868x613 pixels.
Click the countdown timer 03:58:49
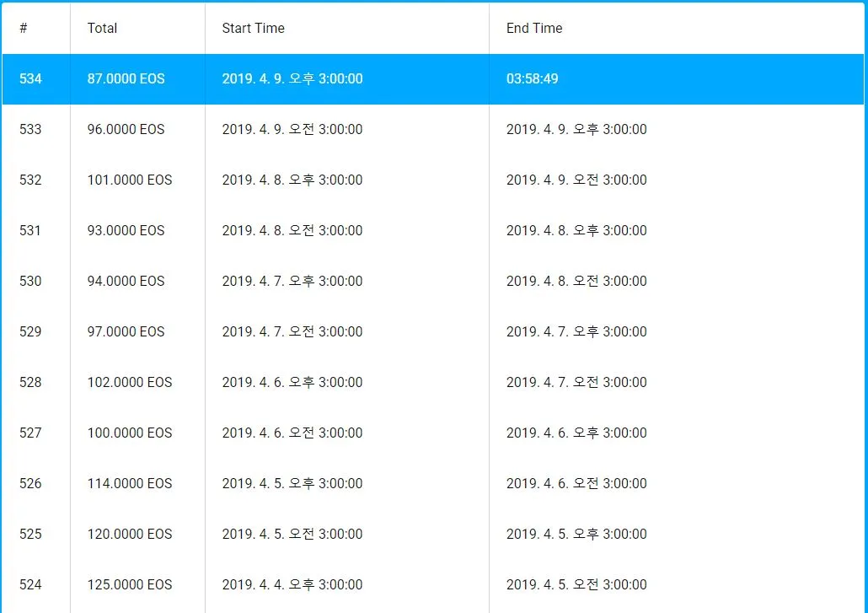click(533, 78)
